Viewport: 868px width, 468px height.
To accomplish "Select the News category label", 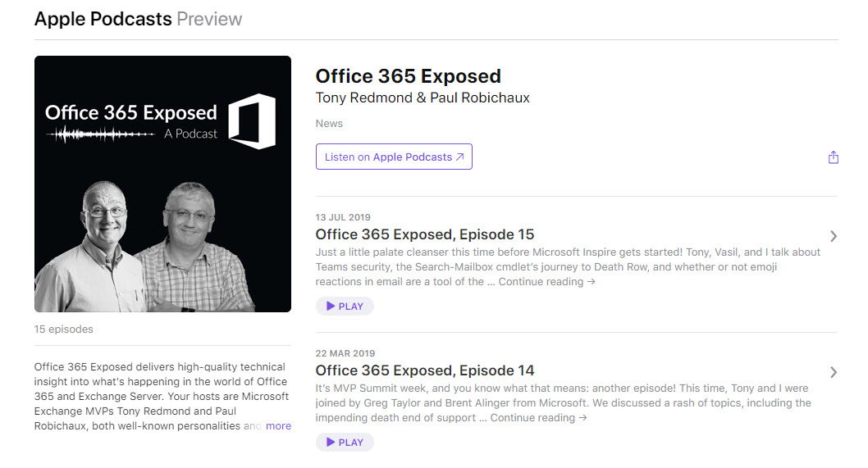I will pyautogui.click(x=329, y=124).
